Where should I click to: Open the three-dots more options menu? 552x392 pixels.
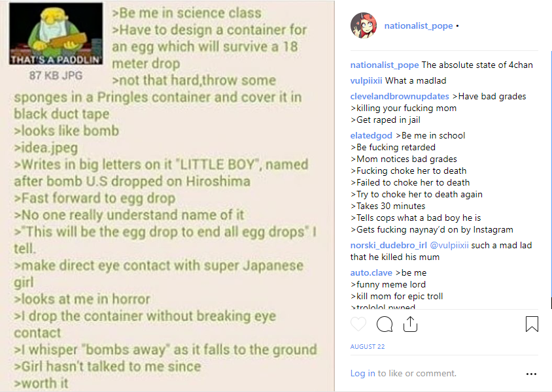531,374
